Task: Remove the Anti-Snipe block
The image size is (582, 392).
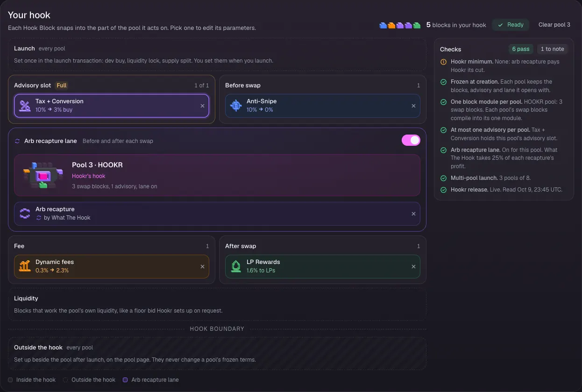Action: point(413,106)
